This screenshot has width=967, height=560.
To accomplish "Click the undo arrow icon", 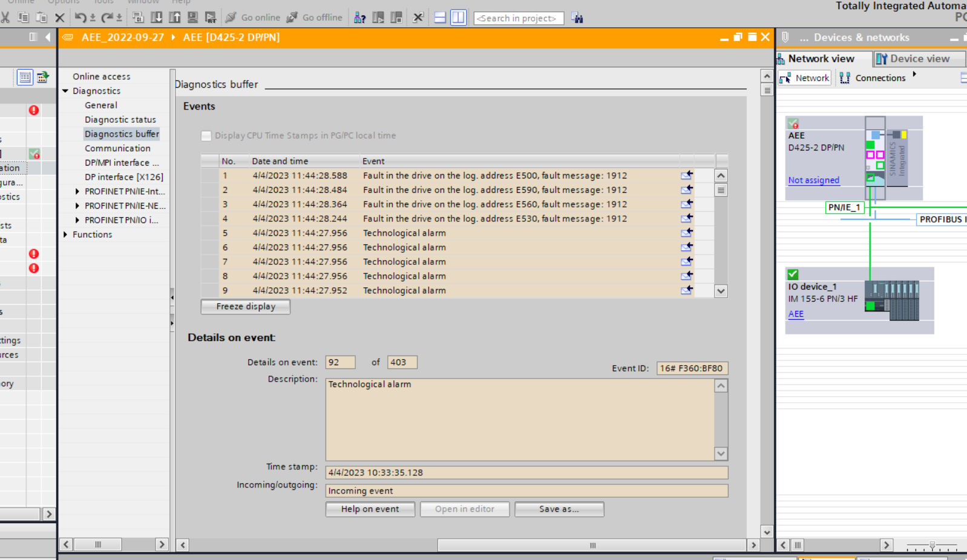I will [80, 18].
